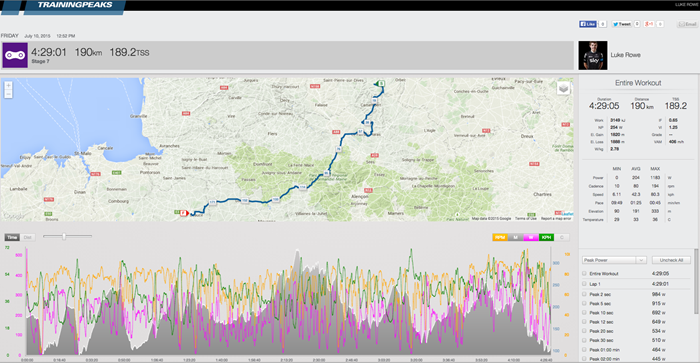This screenshot has width=700, height=363.
Task: Check the Peak 5 sec checkbox
Action: (584, 303)
